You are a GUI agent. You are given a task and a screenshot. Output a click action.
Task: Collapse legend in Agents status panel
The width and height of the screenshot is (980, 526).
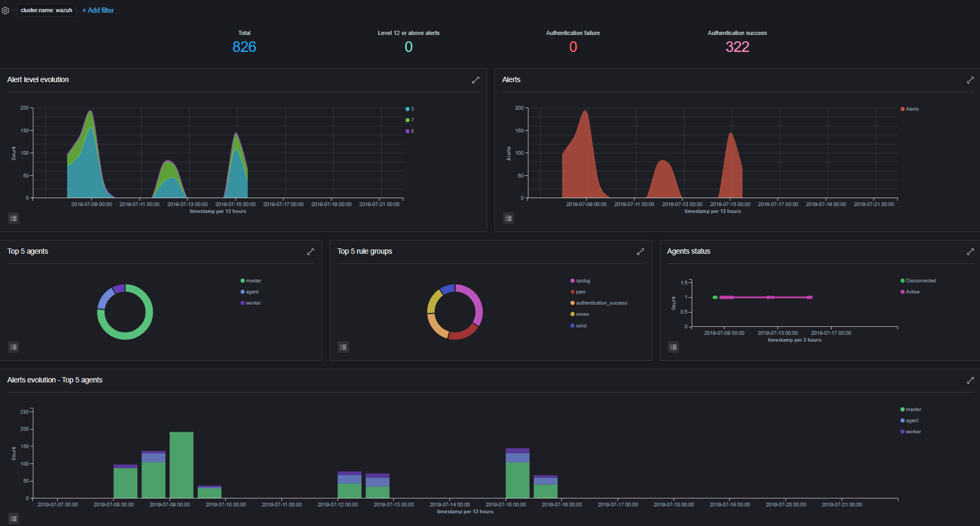(x=673, y=347)
